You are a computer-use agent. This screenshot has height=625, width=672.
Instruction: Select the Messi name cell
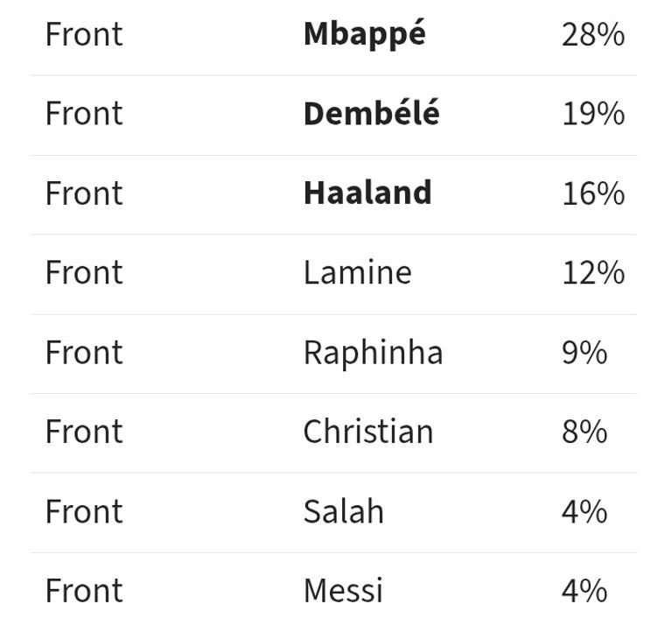pos(343,591)
